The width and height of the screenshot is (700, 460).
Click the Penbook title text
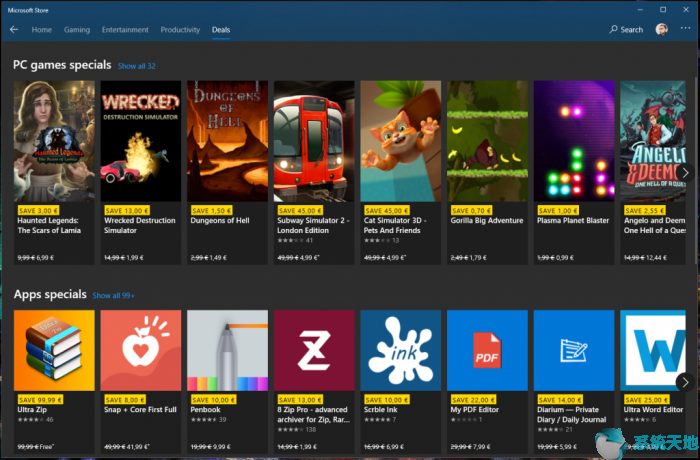tap(205, 410)
